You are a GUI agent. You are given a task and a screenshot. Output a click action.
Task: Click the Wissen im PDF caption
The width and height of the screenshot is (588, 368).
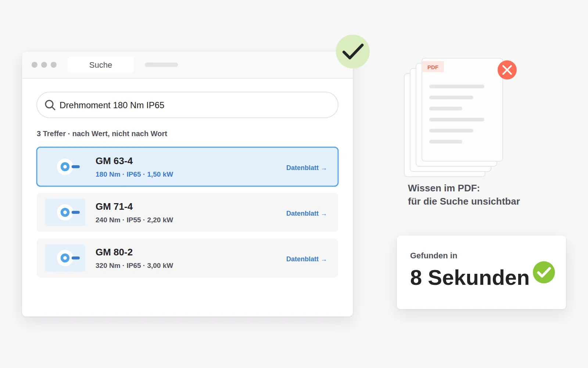[x=464, y=195]
